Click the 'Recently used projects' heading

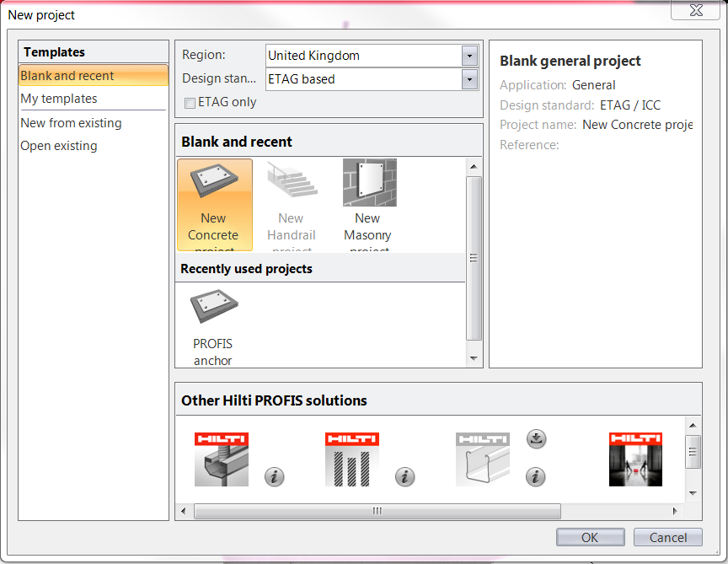click(247, 269)
